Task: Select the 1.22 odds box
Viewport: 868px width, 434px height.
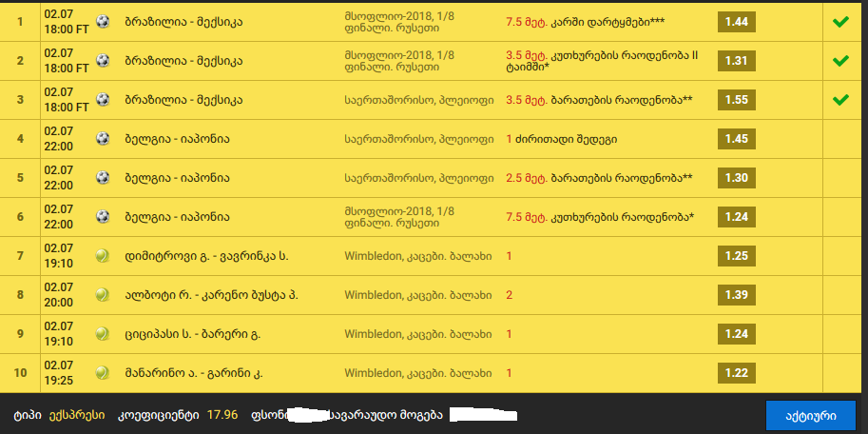Action: point(736,373)
